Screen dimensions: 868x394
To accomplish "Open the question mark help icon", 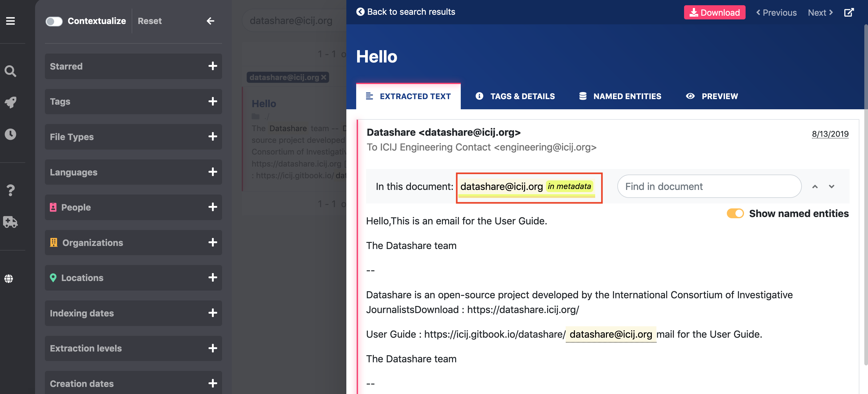I will 10,190.
